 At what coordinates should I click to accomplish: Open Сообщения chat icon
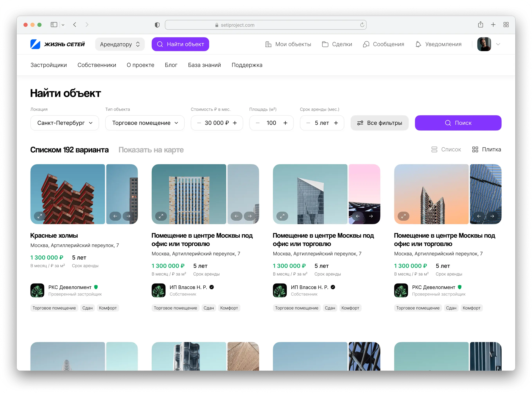[x=366, y=44]
